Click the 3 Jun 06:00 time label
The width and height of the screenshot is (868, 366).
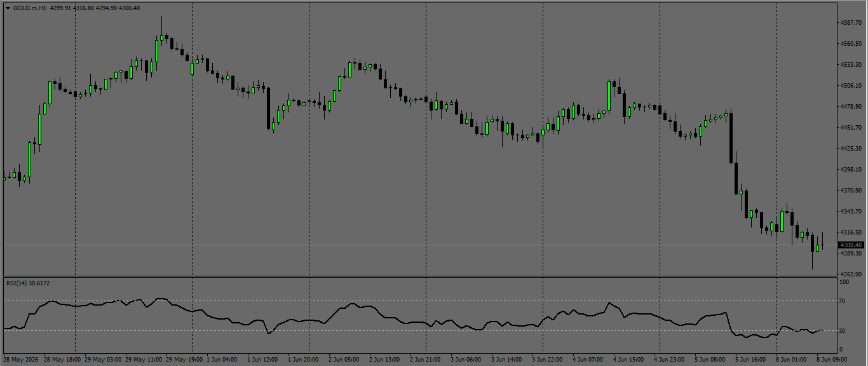point(466,360)
